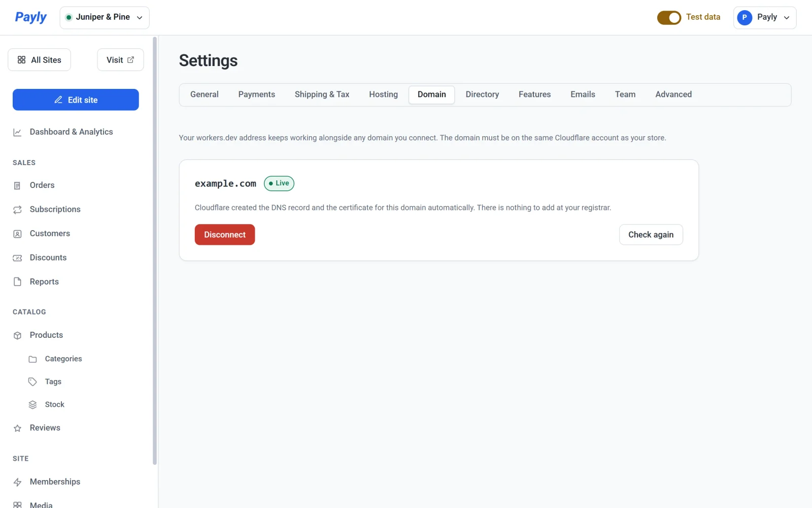
Task: Click the Subscriptions repeat icon
Action: point(17,210)
